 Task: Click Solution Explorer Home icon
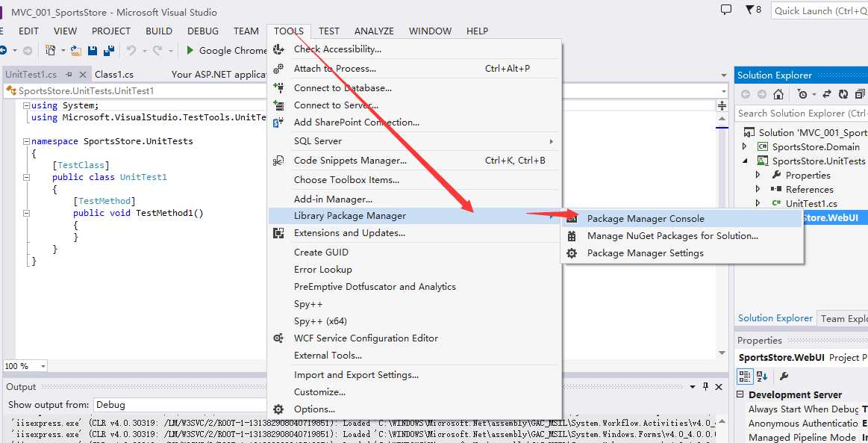(778, 94)
